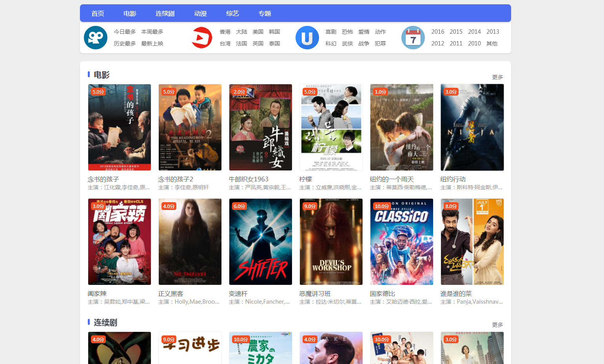Open the 阖家辣 movie poster
This screenshot has height=364, width=604.
pyautogui.click(x=120, y=242)
